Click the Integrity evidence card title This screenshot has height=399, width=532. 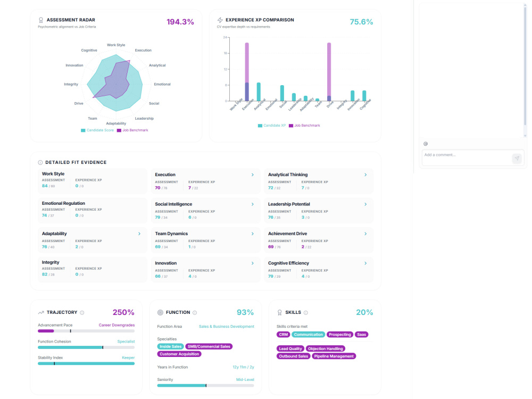pyautogui.click(x=51, y=263)
